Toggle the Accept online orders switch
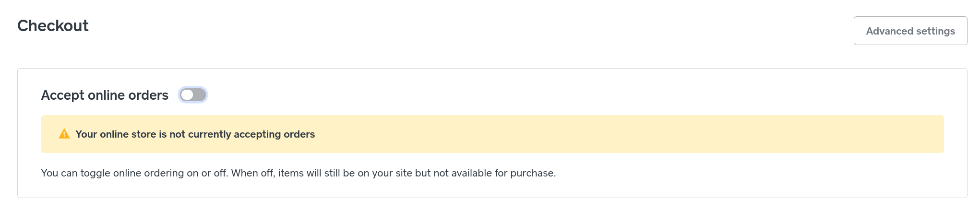 193,95
